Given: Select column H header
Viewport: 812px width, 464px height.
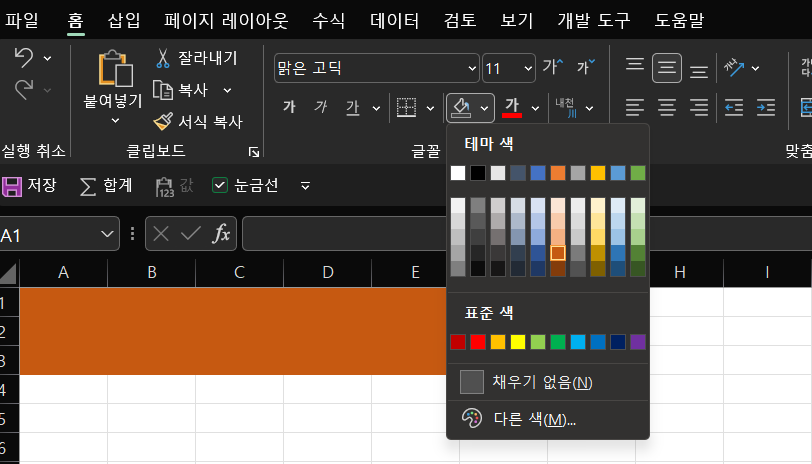Looking at the screenshot, I should (679, 272).
